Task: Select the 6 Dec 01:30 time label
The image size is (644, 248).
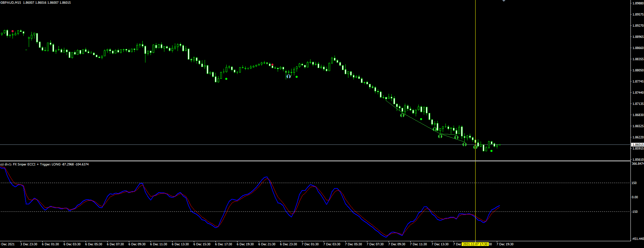Action: [x=50, y=244]
